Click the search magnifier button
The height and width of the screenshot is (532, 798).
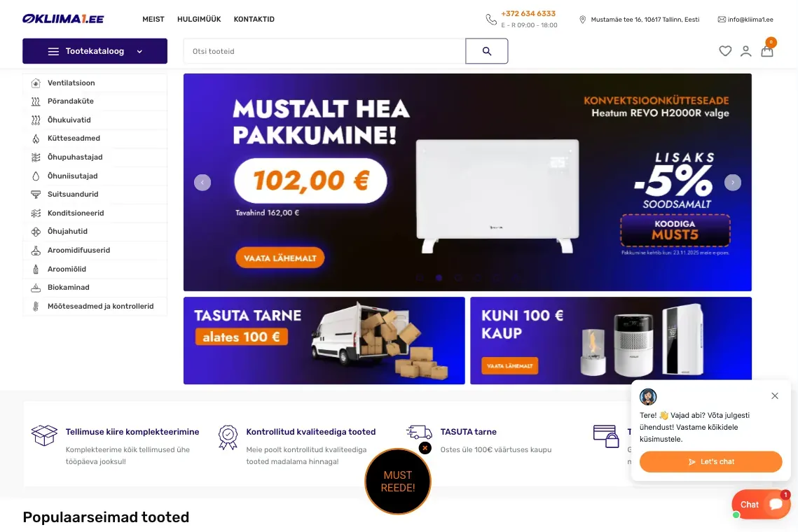486,51
